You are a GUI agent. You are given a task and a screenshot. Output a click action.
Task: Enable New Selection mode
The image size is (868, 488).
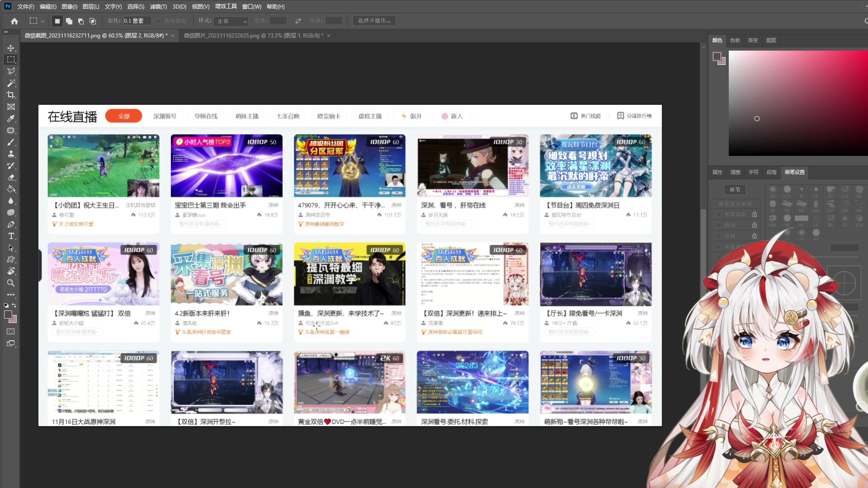pos(57,21)
